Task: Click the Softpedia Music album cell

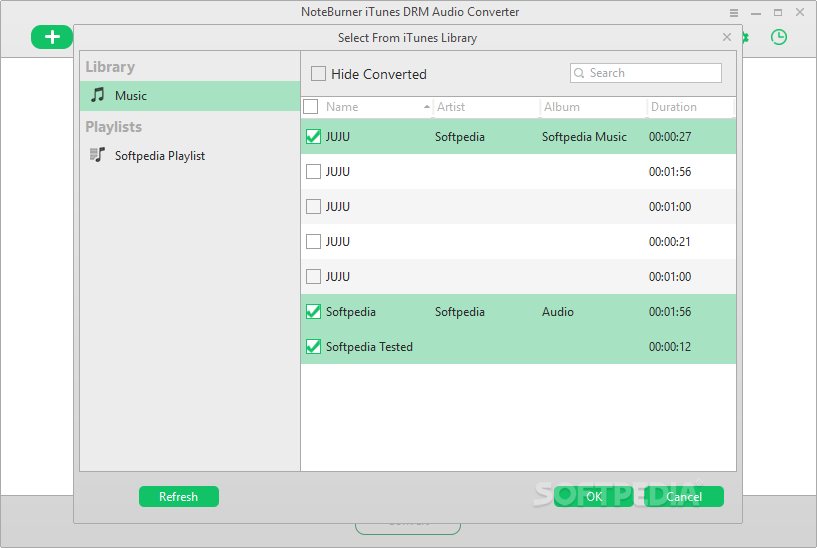Action: pyautogui.click(x=584, y=137)
